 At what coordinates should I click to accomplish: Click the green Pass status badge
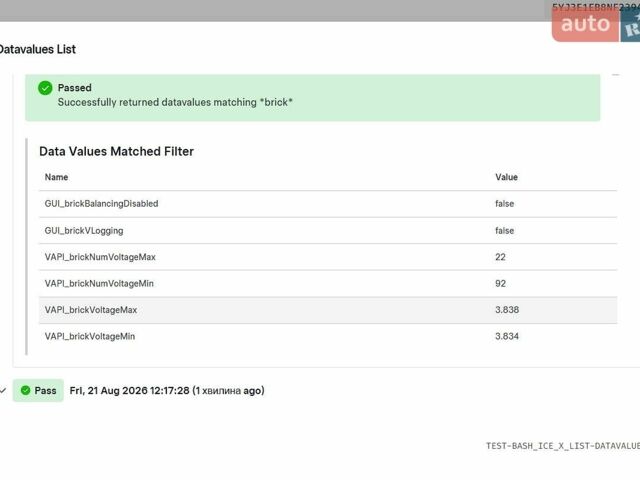(x=38, y=390)
